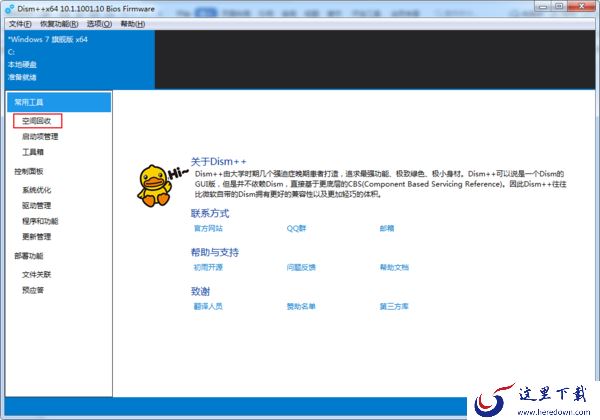Open 更新管理 in the sidebar

pyautogui.click(x=36, y=236)
